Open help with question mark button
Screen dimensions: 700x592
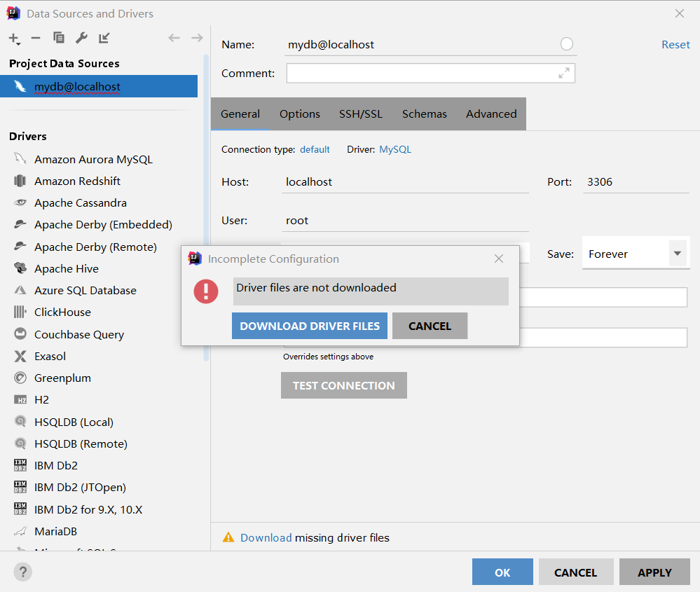click(x=22, y=572)
